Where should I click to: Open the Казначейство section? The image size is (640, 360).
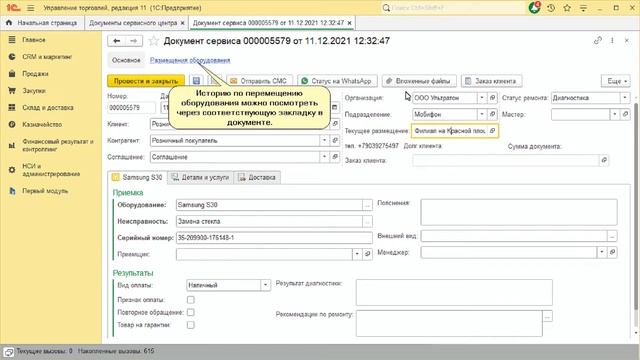click(42, 124)
